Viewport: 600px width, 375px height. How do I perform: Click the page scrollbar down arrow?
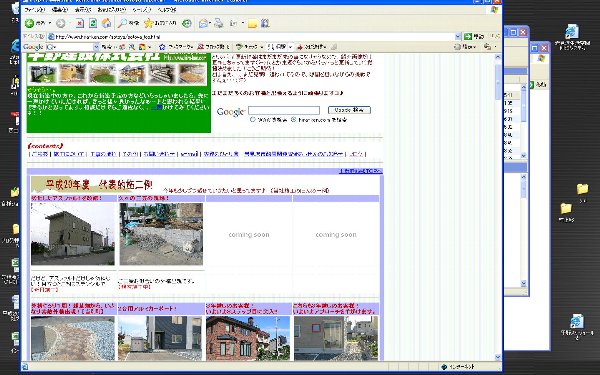(498, 357)
